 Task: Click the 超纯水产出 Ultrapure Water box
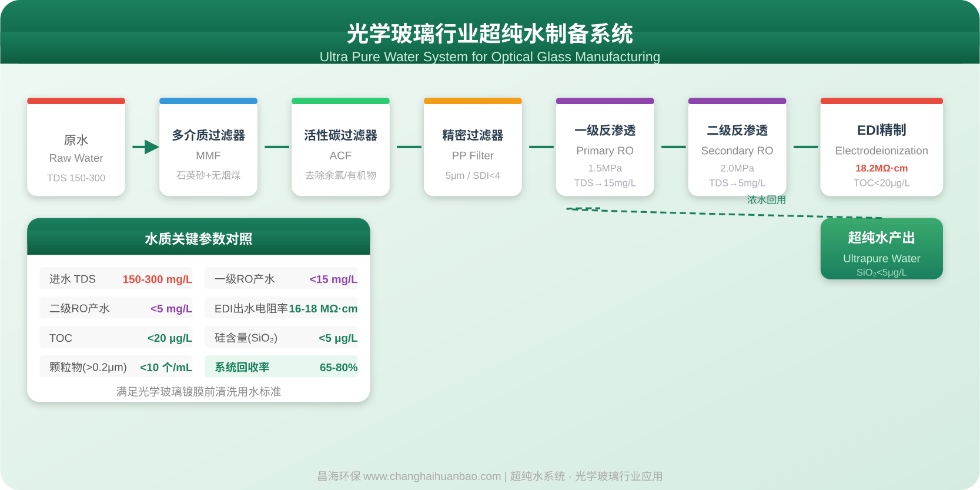(x=881, y=249)
